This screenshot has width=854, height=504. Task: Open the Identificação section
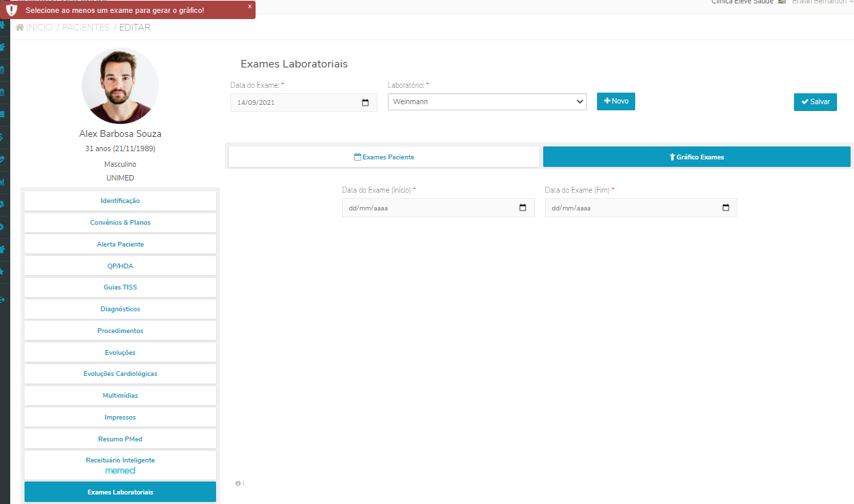(120, 201)
